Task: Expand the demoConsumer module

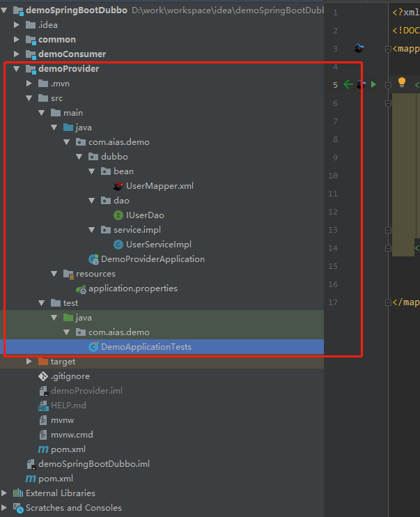Action: pos(17,54)
